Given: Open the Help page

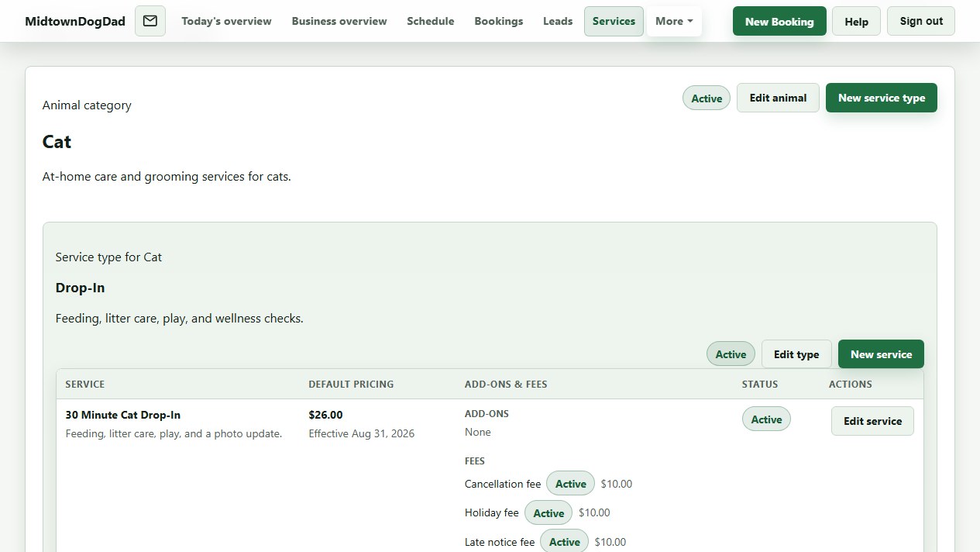Looking at the screenshot, I should [856, 22].
